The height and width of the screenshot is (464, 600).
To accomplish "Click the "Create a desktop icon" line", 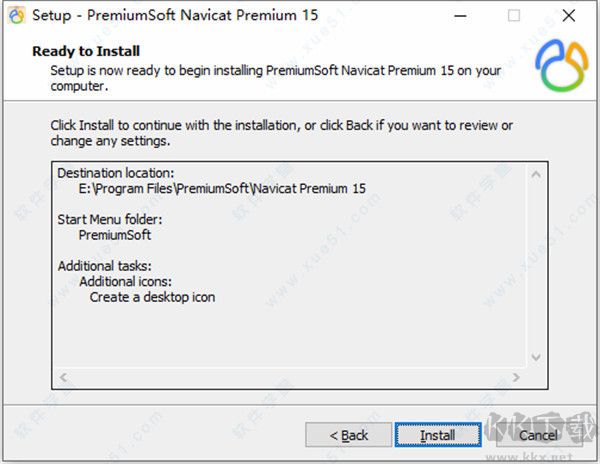I will coord(152,297).
